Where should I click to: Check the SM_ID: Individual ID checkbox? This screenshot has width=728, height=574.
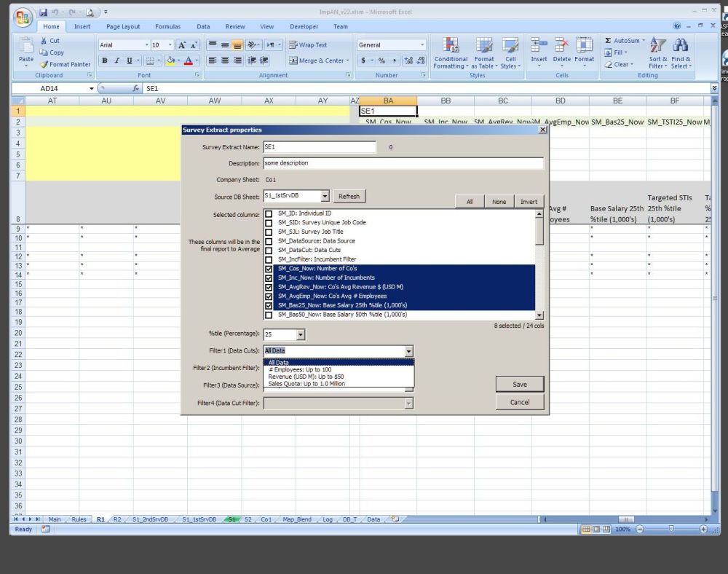(x=269, y=213)
